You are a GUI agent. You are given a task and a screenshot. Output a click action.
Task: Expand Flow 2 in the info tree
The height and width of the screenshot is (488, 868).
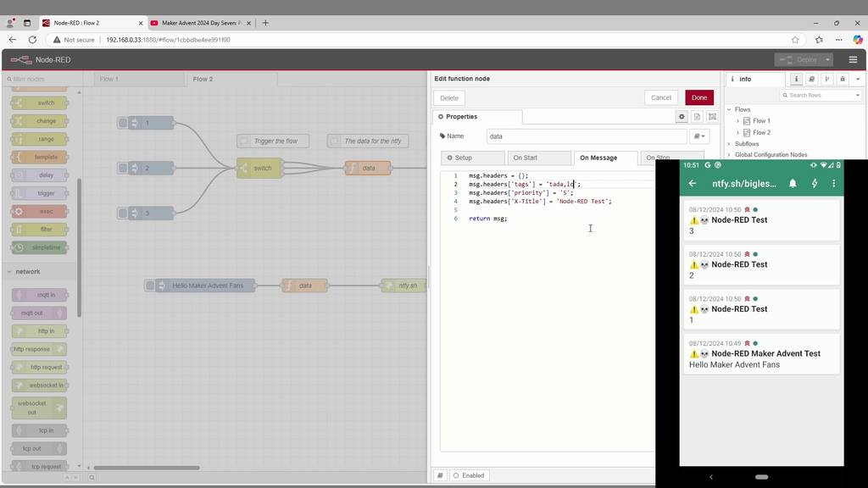coord(737,133)
